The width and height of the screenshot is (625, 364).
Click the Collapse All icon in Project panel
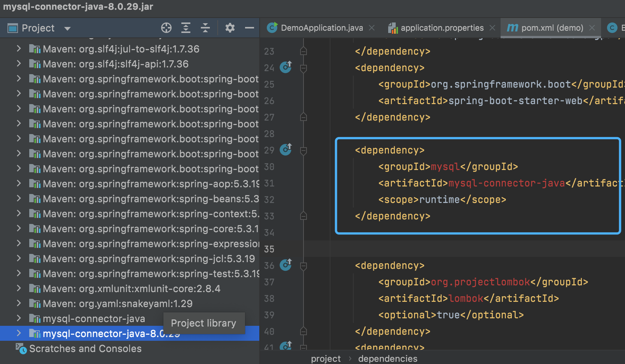pyautogui.click(x=205, y=28)
